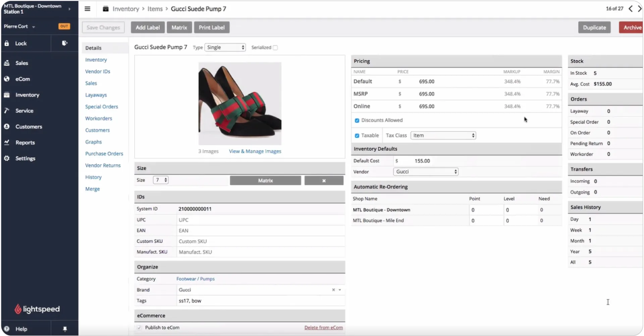The image size is (644, 336).
Task: Open the Graphs tab
Action: pyautogui.click(x=94, y=142)
